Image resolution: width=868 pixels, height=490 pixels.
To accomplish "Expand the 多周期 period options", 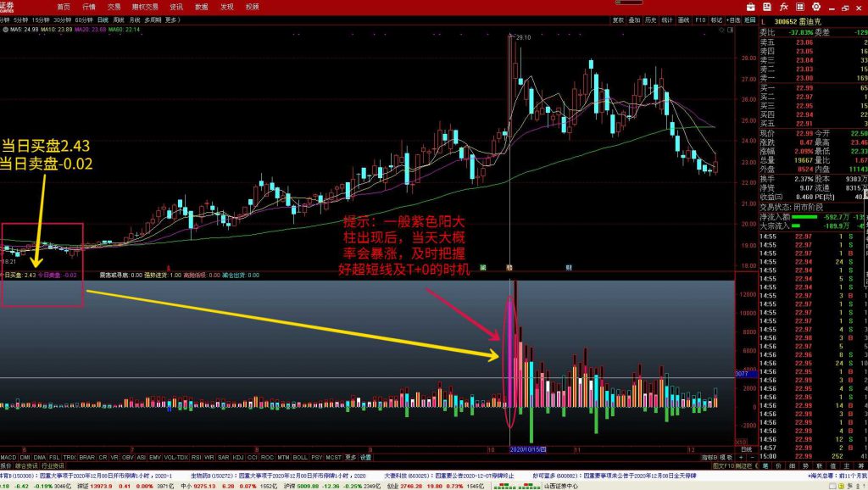I will coord(153,19).
